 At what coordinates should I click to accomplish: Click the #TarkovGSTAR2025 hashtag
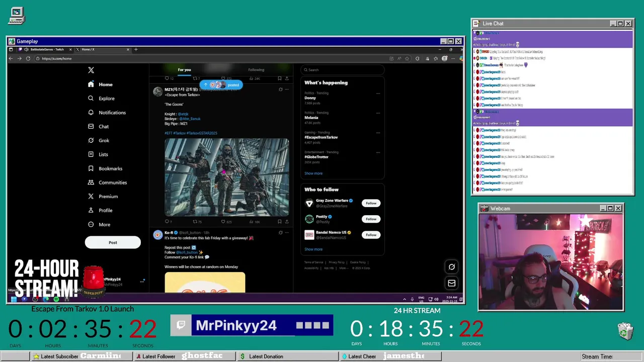(202, 133)
